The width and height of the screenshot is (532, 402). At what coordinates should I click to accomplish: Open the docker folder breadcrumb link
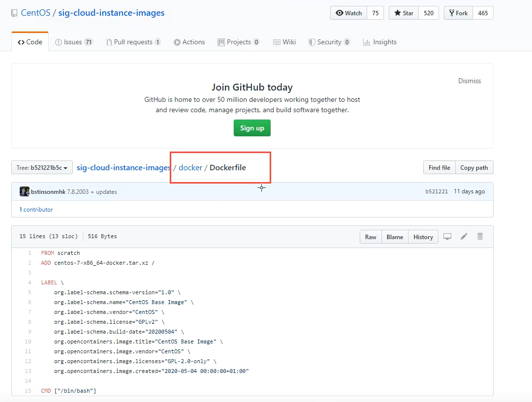(190, 168)
